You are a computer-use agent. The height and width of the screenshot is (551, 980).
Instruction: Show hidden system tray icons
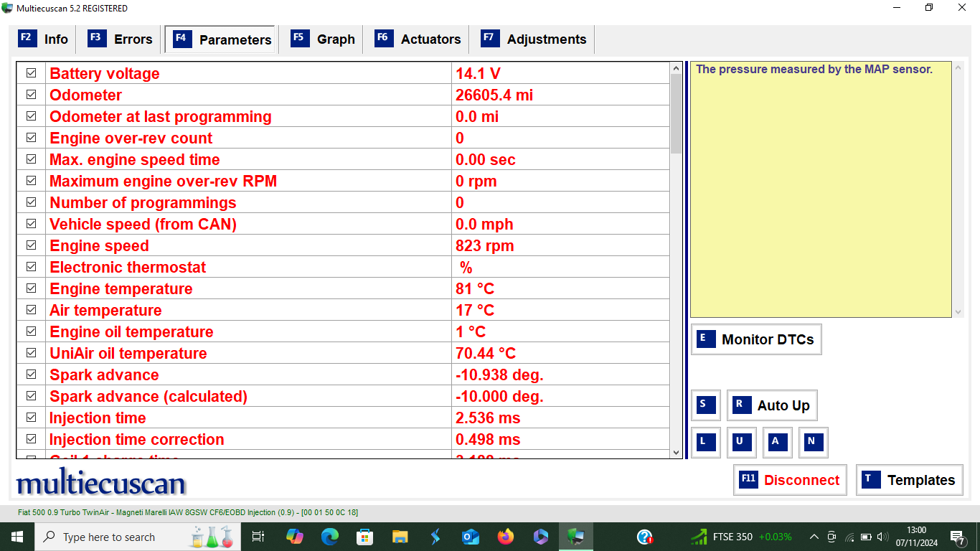[x=814, y=537]
